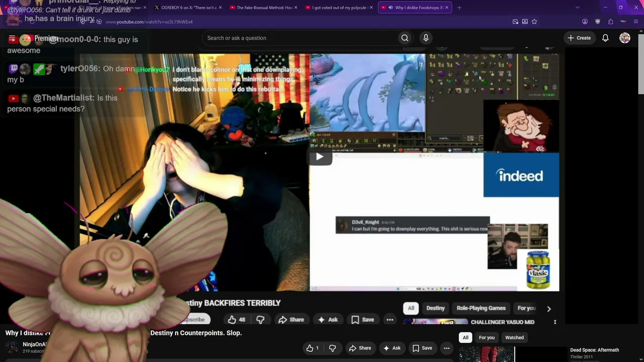This screenshot has width=644, height=362.
Task: Select the lower All filter chip
Action: click(465, 337)
